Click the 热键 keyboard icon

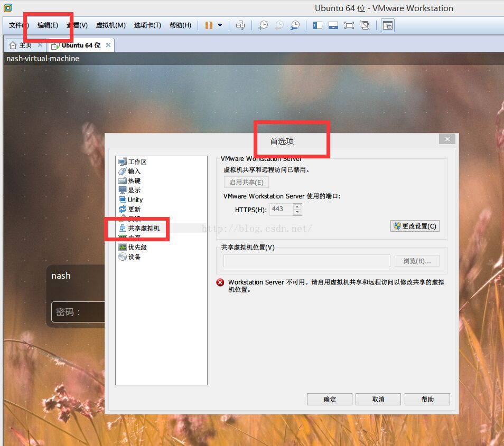tap(123, 181)
